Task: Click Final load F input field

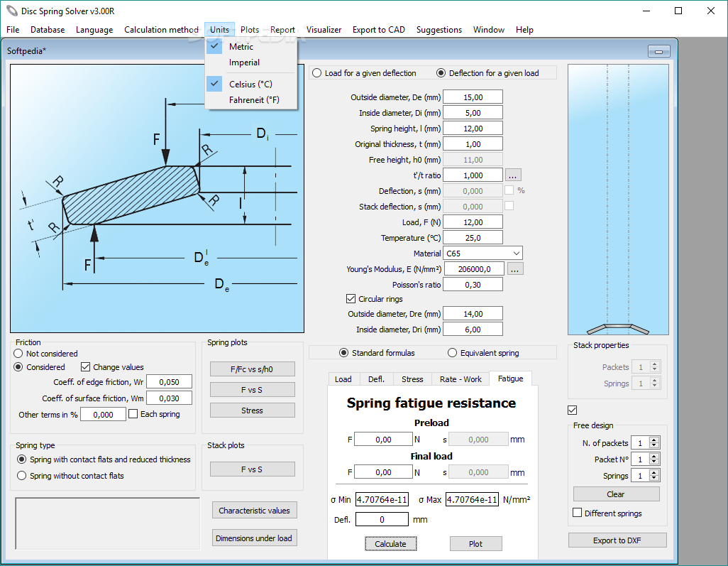Action: [383, 472]
